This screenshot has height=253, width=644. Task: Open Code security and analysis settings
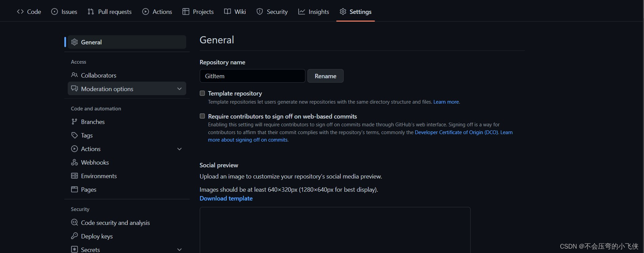coord(127,223)
